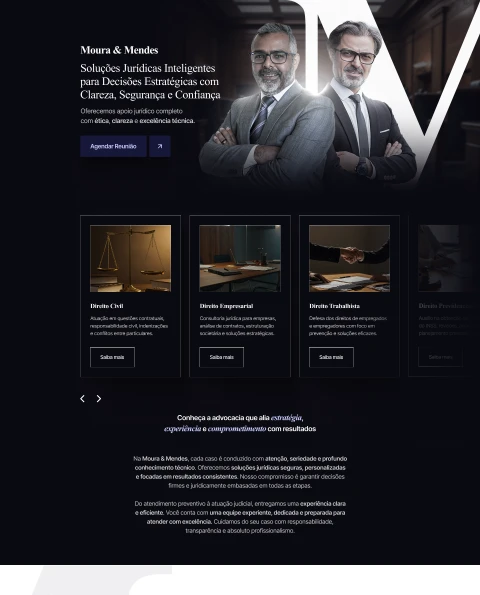This screenshot has height=595, width=480.
Task: Click the Direito Previdenciário card title
Action: (x=445, y=306)
